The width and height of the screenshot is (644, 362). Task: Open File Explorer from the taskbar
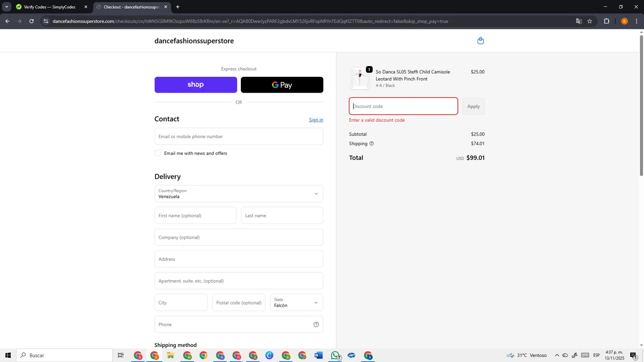[x=170, y=355]
